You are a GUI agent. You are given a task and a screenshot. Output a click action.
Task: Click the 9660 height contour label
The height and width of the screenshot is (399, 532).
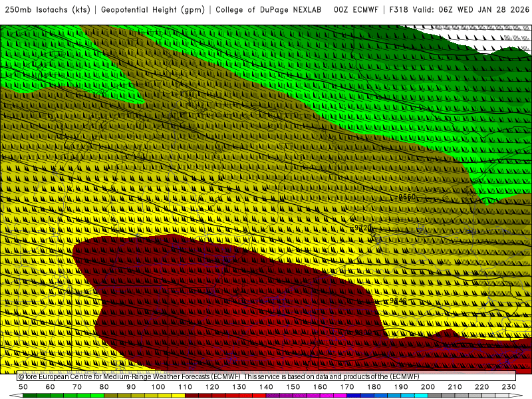click(x=407, y=197)
